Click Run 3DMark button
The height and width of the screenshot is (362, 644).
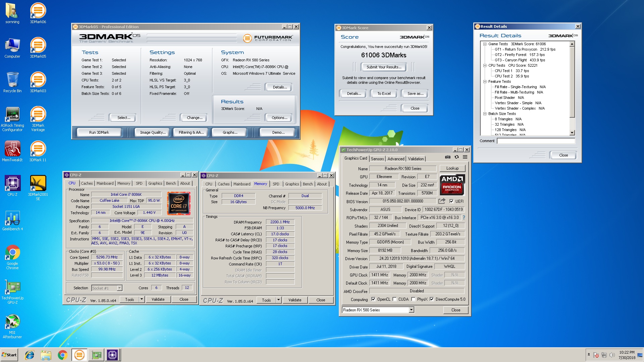[99, 132]
